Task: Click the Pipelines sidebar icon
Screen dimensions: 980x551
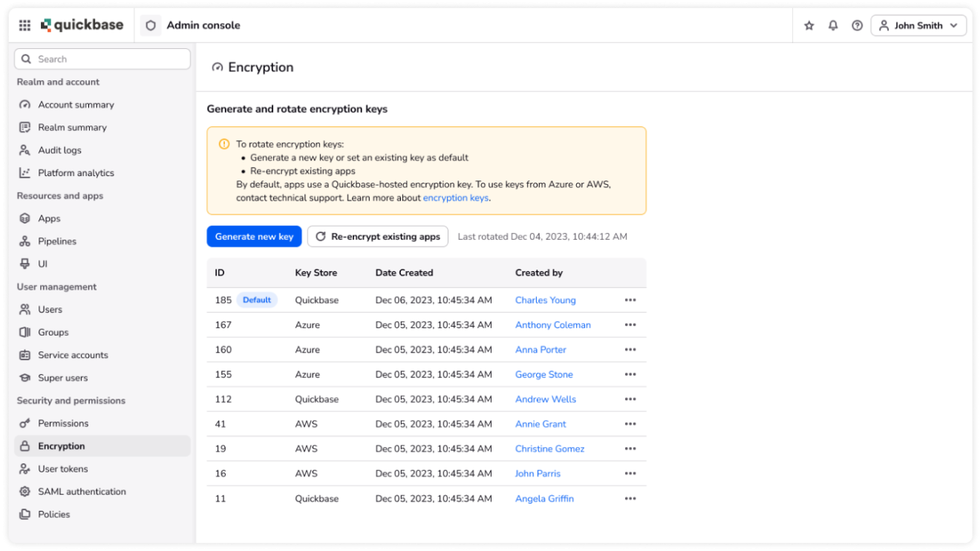Action: [24, 241]
